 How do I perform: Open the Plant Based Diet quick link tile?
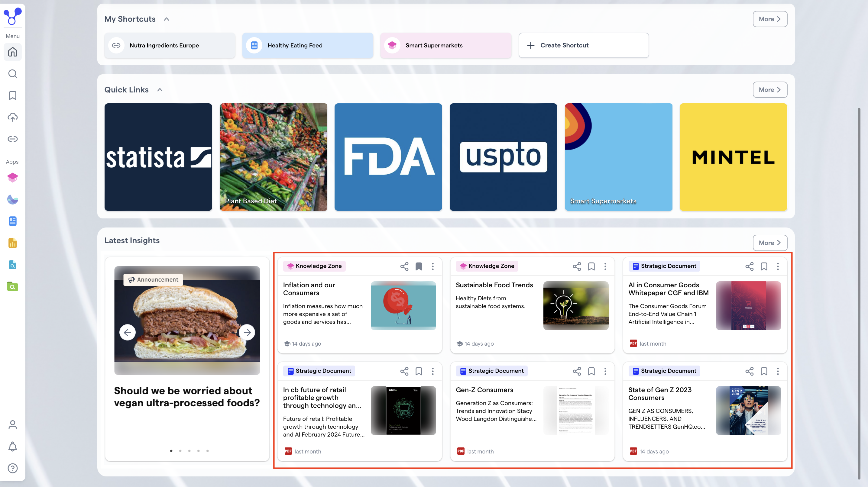tap(273, 157)
